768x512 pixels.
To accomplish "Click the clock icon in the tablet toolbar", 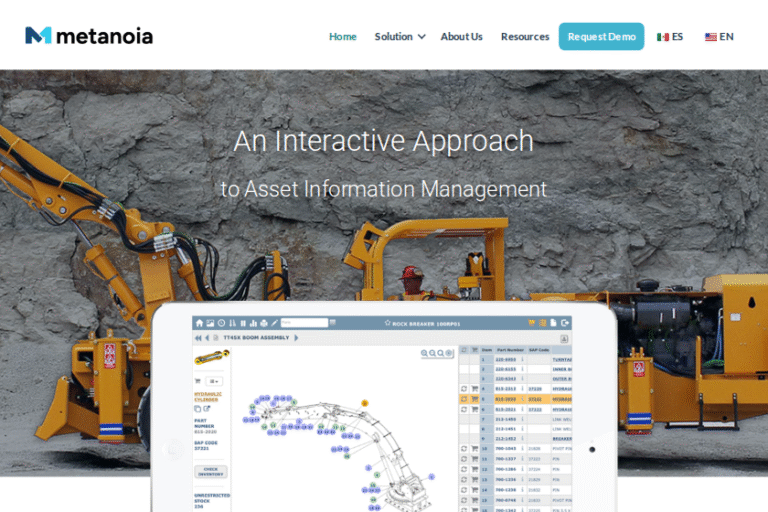I will (221, 323).
